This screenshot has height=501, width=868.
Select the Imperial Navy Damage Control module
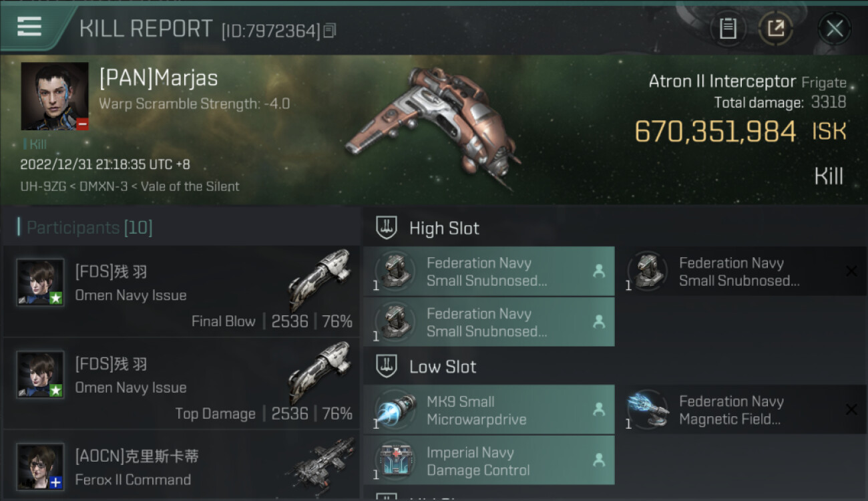click(x=489, y=460)
